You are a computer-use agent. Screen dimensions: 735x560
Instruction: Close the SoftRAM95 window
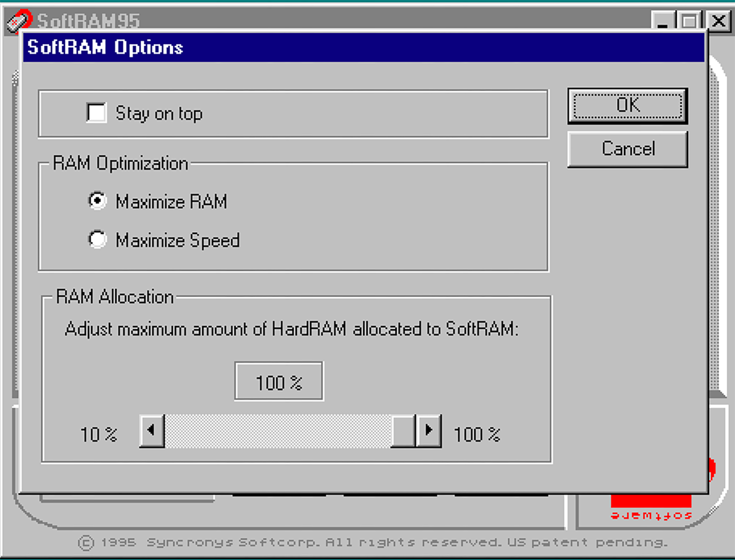pyautogui.click(x=719, y=21)
